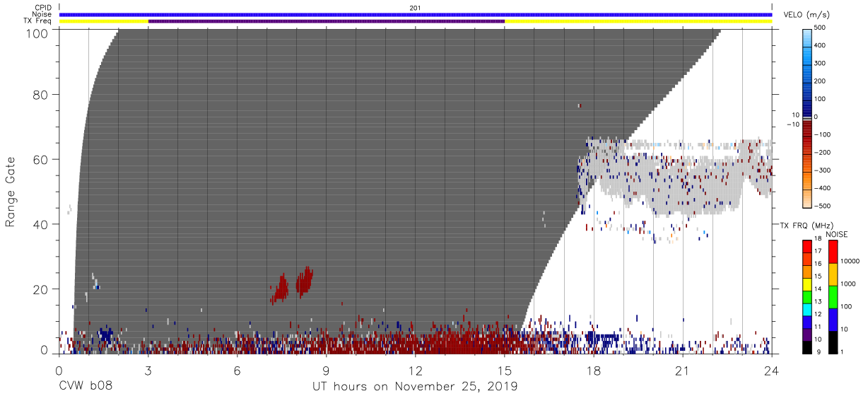Click the 24 tick on the UT hours axis
Image resolution: width=868 pixels, height=401 pixels.
tap(772, 371)
